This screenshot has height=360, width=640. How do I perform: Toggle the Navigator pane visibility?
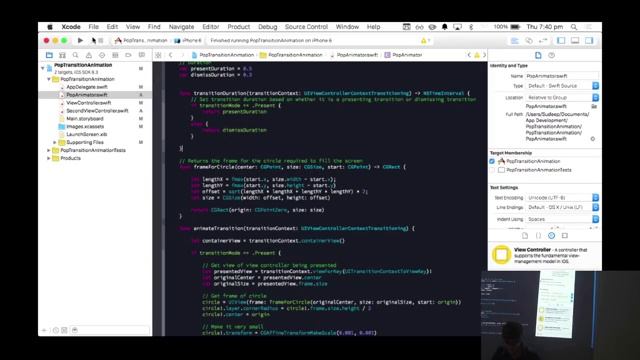coord(562,40)
